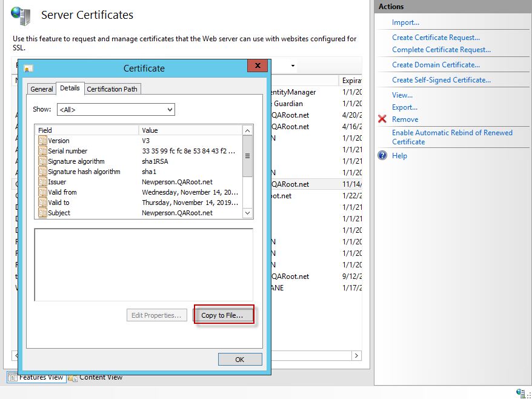Open the Show field dropdown

tap(170, 109)
